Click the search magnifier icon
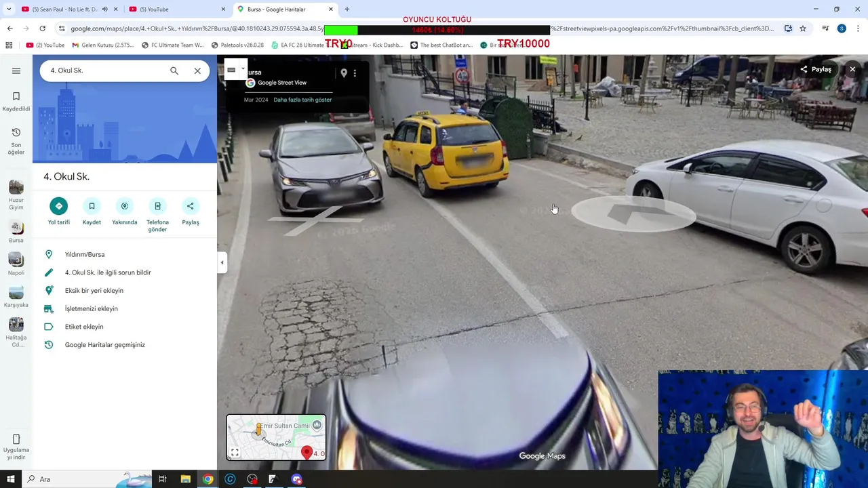The width and height of the screenshot is (868, 488). pos(174,70)
